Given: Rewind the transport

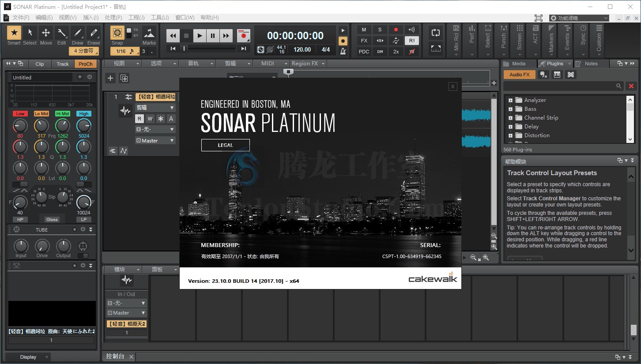Looking at the screenshot, I should [x=173, y=36].
